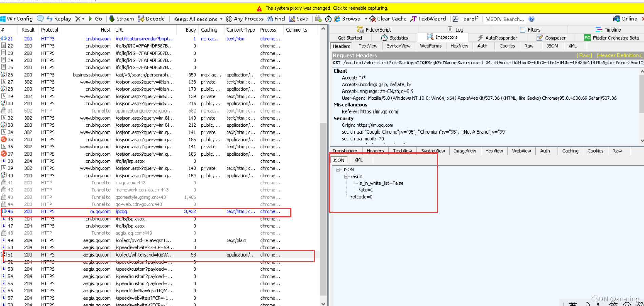Switch to the Timeline tab
Viewport: 644px width, 306px height.
[608, 30]
